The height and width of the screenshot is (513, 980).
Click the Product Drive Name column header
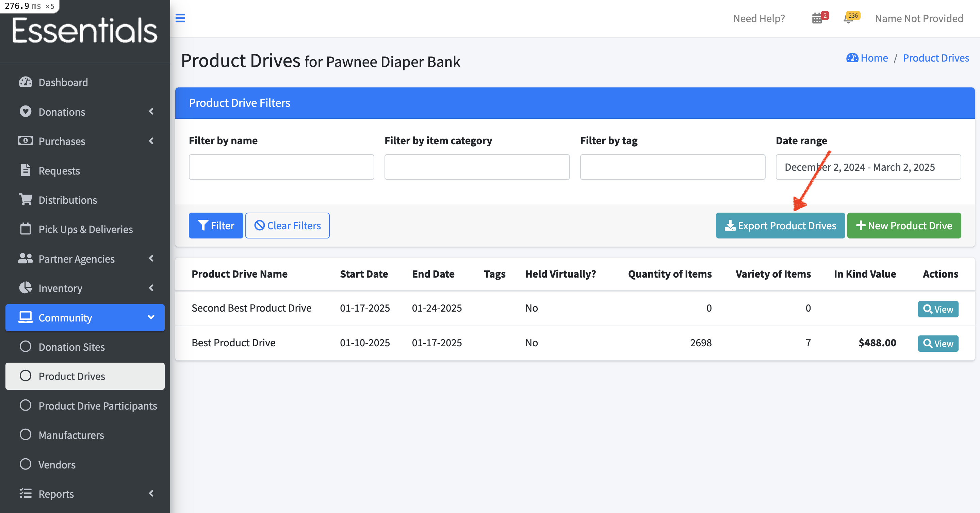pyautogui.click(x=240, y=274)
